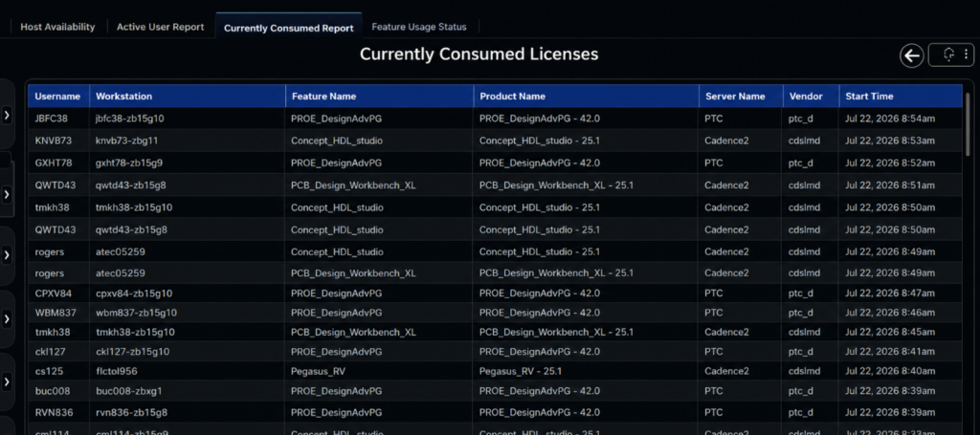
Task: Select username CPXV84
Action: [x=54, y=294]
